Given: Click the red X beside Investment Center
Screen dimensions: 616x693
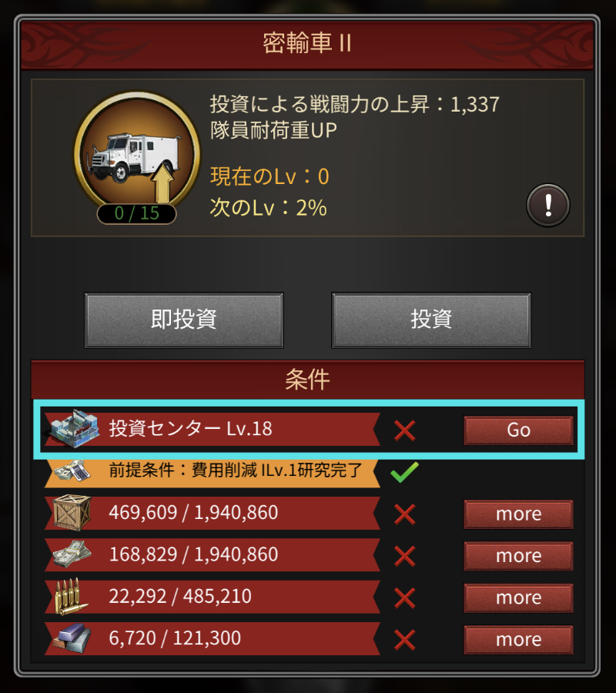Looking at the screenshot, I should tap(404, 430).
